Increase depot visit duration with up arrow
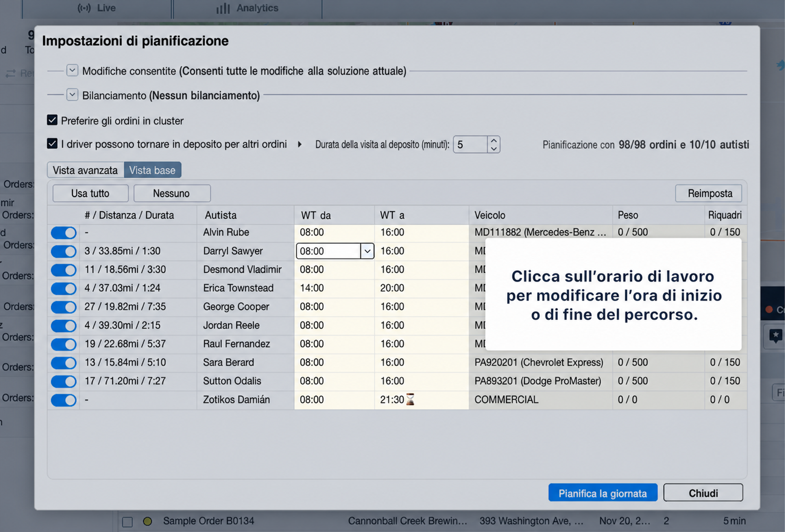 click(494, 141)
